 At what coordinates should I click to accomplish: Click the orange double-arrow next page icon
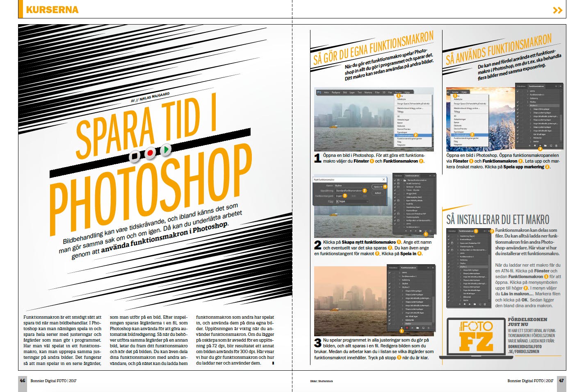tap(557, 10)
